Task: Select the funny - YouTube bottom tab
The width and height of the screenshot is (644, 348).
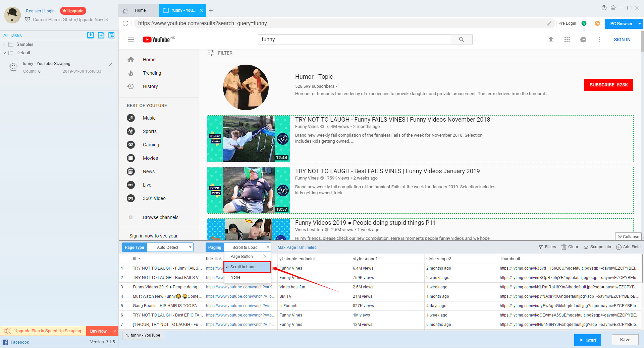Action: click(x=143, y=335)
